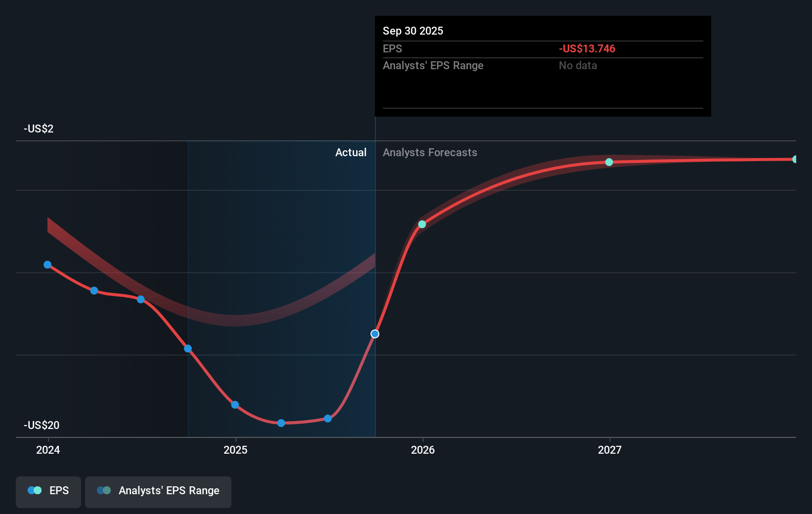Click the first EPS data point at 2024

(x=47, y=265)
